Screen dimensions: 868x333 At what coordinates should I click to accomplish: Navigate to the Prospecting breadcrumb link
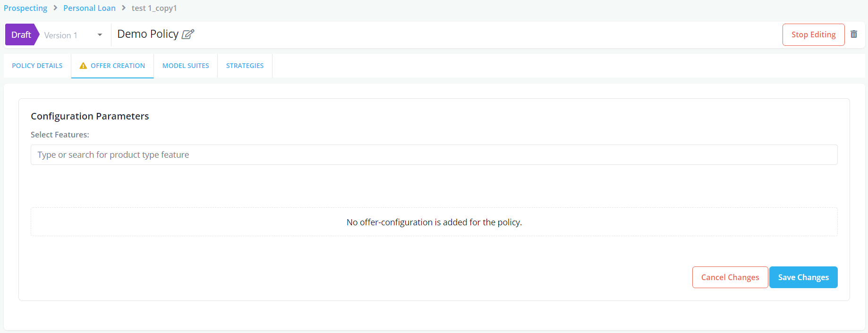coord(26,8)
